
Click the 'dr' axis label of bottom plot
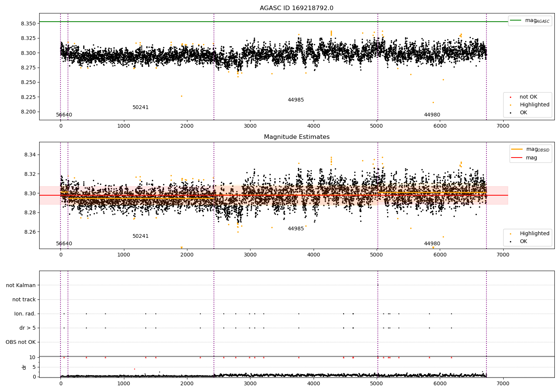click(x=24, y=367)
